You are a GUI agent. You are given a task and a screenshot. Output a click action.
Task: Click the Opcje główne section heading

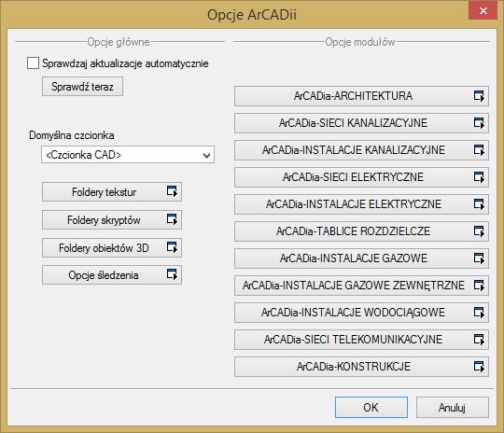pyautogui.click(x=119, y=42)
